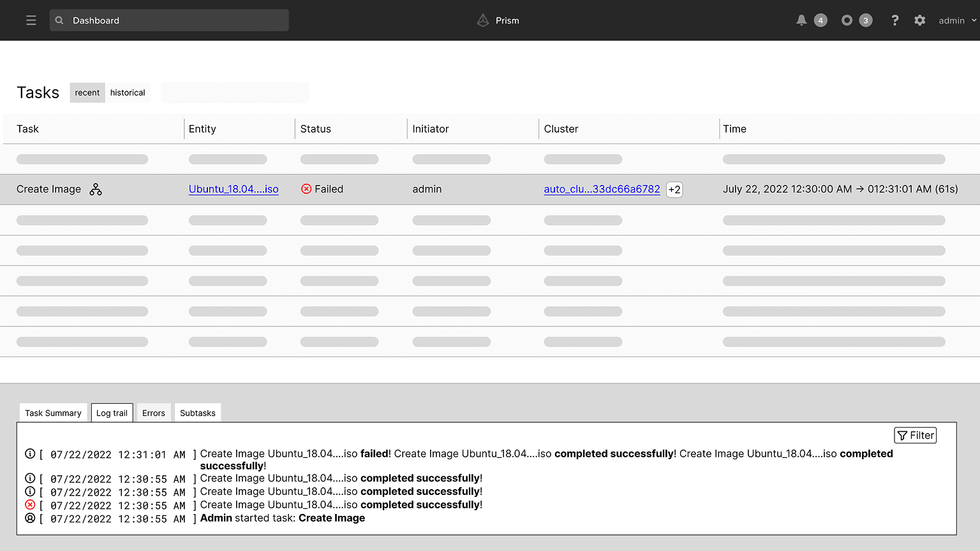980x551 pixels.
Task: Open the tasks circle icon
Action: coord(847,20)
